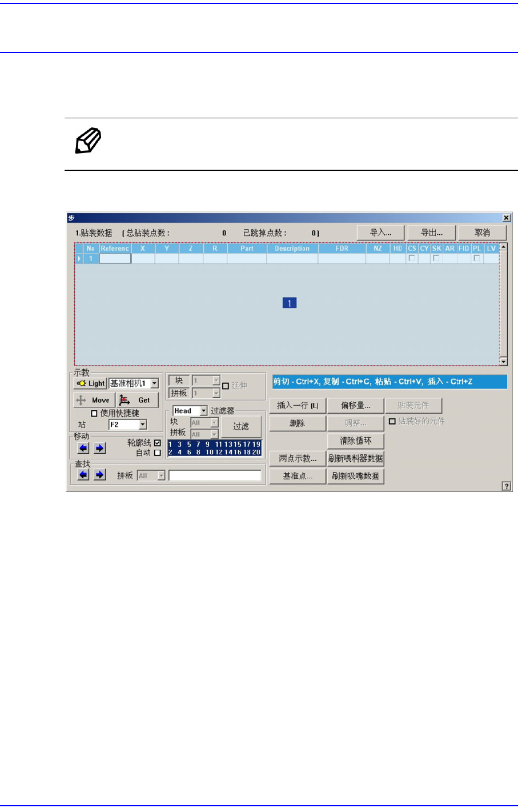518x812 pixels.
Task: Click the FID column header
Action: tap(464, 249)
